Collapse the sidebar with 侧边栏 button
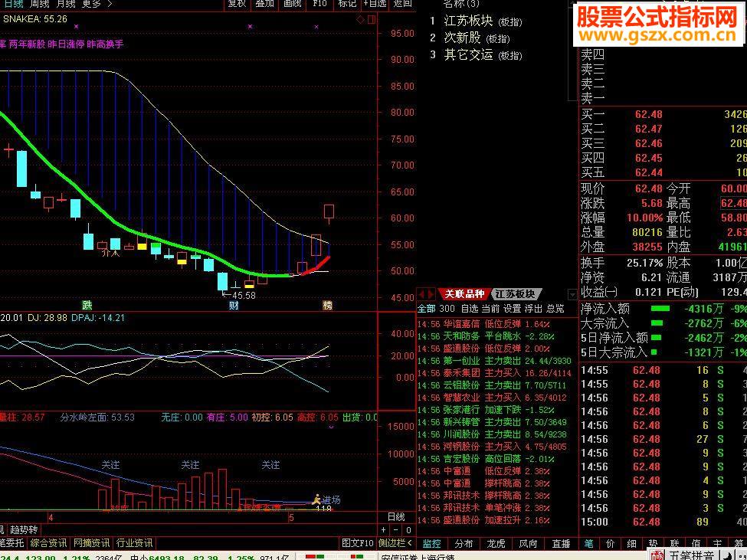This screenshot has width=747, height=560. 395,543
